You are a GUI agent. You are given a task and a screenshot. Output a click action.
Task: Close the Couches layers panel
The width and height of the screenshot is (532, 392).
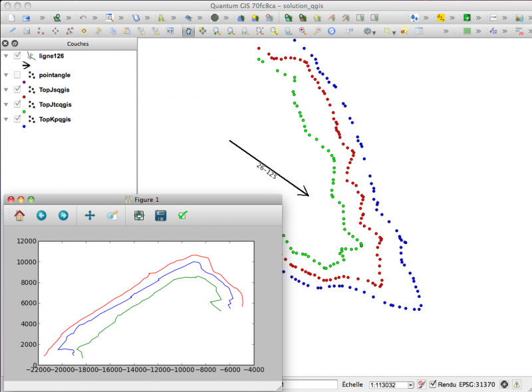pos(6,44)
